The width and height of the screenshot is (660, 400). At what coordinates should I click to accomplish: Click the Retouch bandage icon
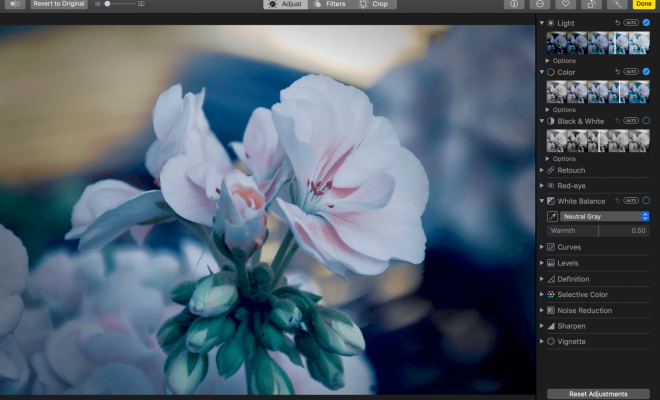point(551,170)
